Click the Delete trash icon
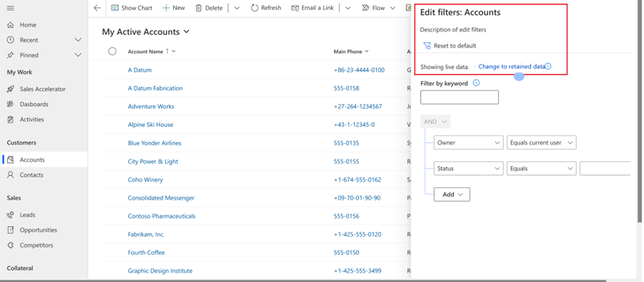 click(199, 8)
